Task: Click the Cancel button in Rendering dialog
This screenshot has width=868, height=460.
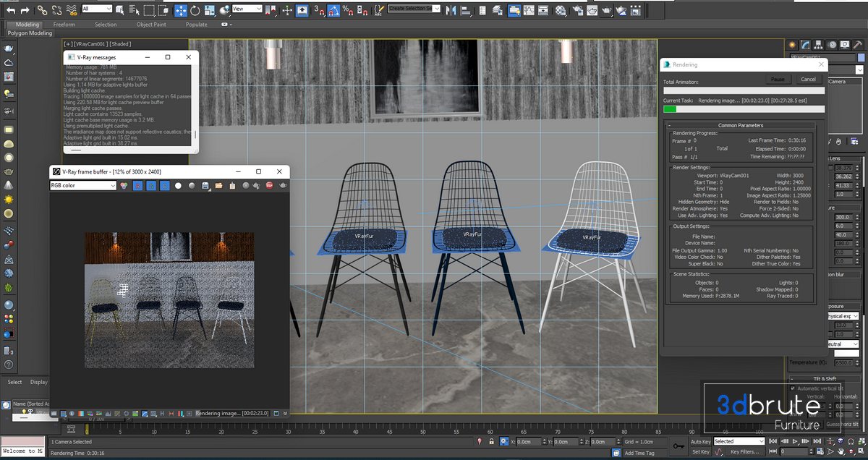Action: tap(808, 79)
